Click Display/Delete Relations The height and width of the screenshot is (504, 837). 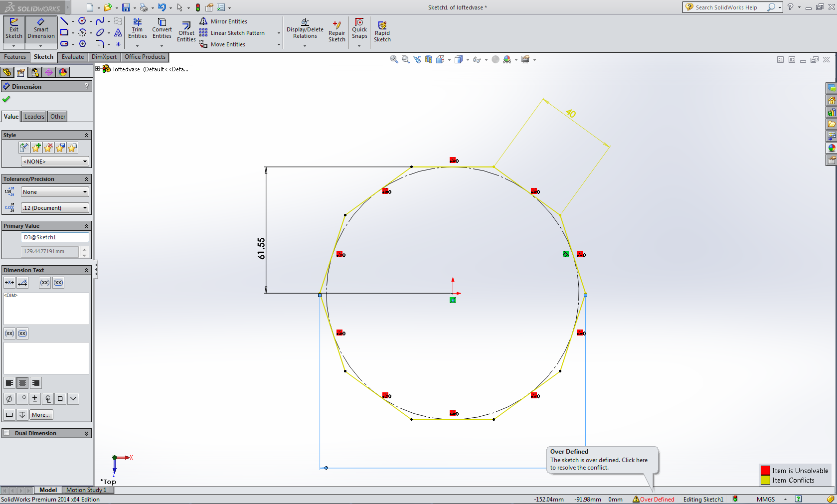click(x=305, y=31)
